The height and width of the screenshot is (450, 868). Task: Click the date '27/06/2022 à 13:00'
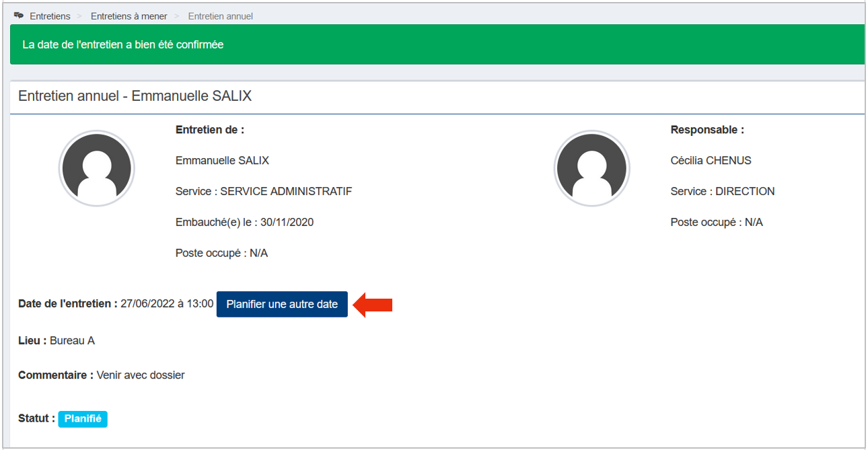point(167,304)
